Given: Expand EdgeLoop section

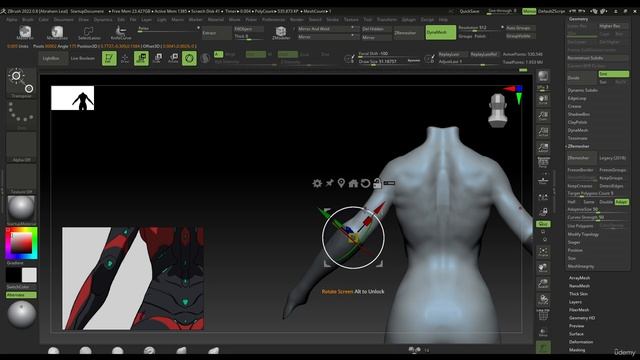Looking at the screenshot, I should (577, 98).
